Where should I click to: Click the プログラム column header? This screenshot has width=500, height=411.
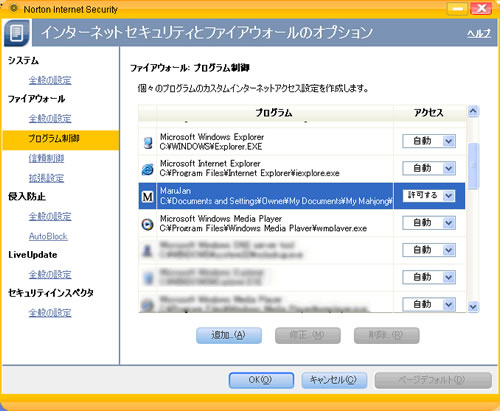(x=274, y=113)
